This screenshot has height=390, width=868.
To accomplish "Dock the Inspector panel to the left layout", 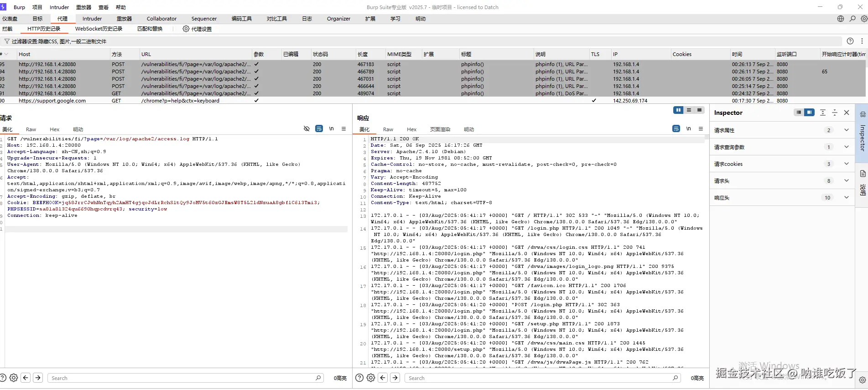I will [x=799, y=113].
